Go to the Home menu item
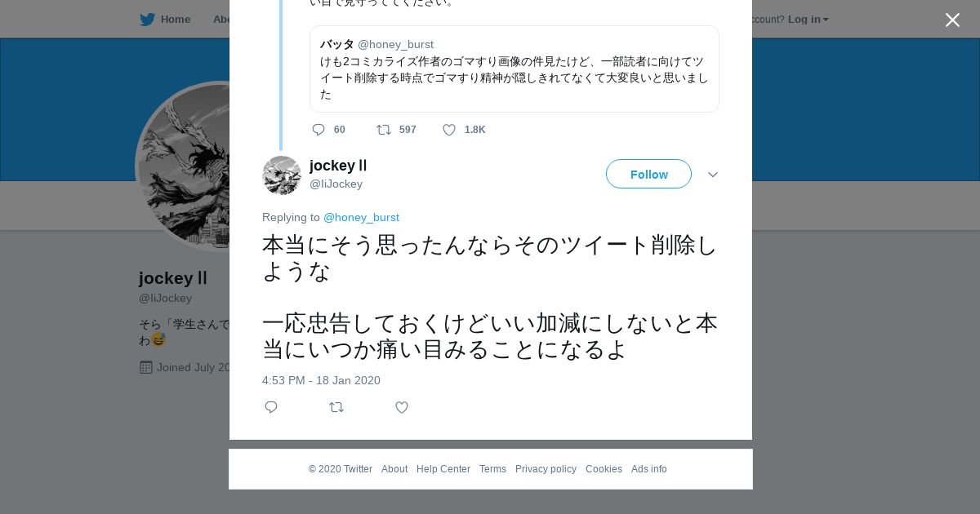The width and height of the screenshot is (980, 514). (x=175, y=20)
